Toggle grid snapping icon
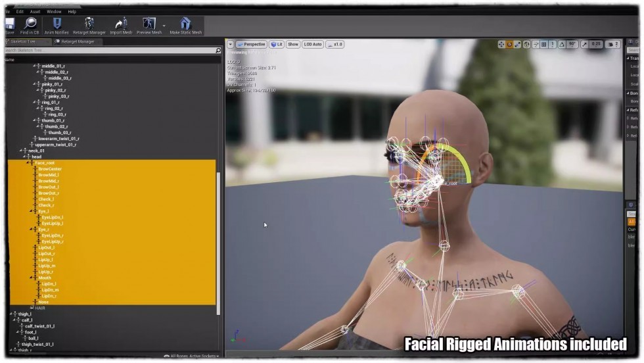Viewport: 644px width, 363px height. [x=544, y=45]
